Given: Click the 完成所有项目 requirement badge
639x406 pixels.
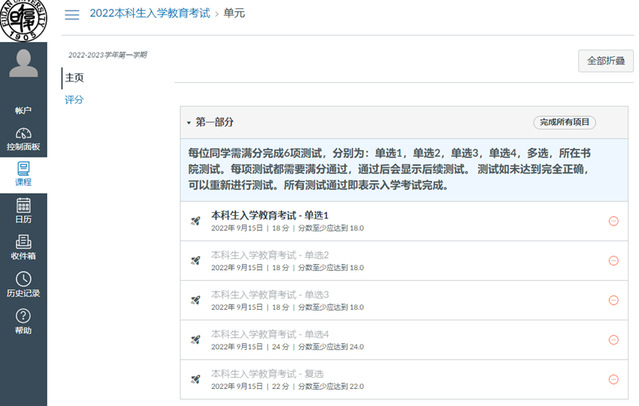Looking at the screenshot, I should [566, 122].
